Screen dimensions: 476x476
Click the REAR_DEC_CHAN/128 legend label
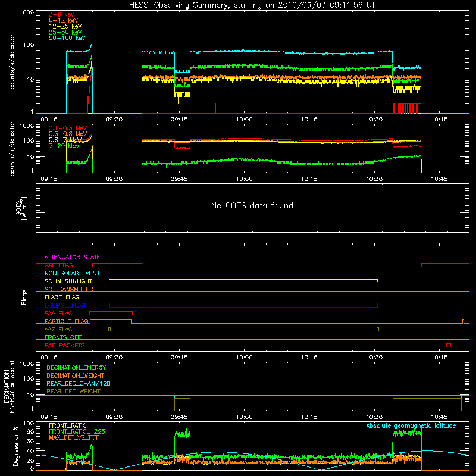79,383
